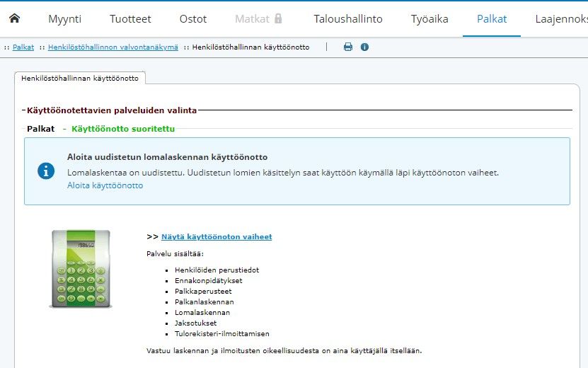Open the Taloushallinto menu
The width and height of the screenshot is (588, 368).
point(348,19)
